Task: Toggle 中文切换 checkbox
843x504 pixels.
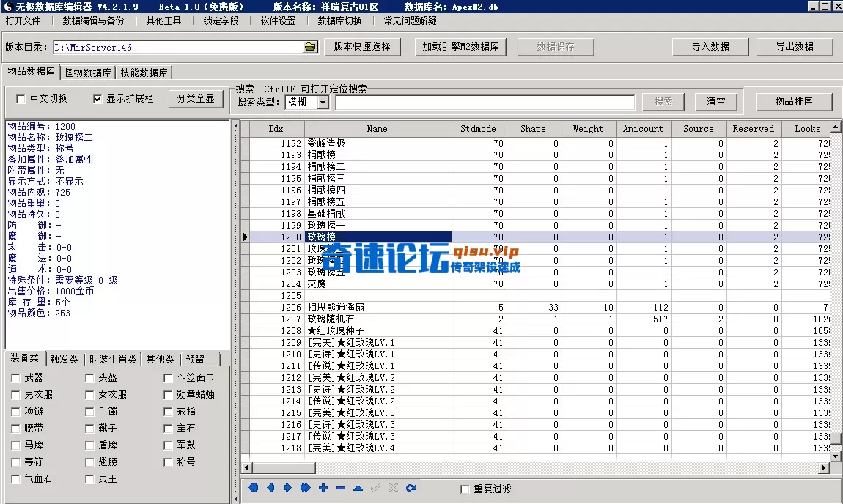Action: (x=21, y=99)
